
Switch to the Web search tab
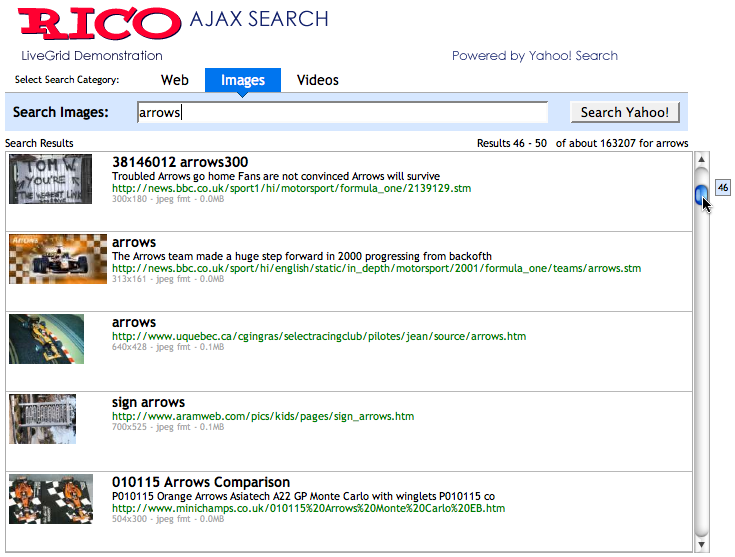(x=174, y=80)
